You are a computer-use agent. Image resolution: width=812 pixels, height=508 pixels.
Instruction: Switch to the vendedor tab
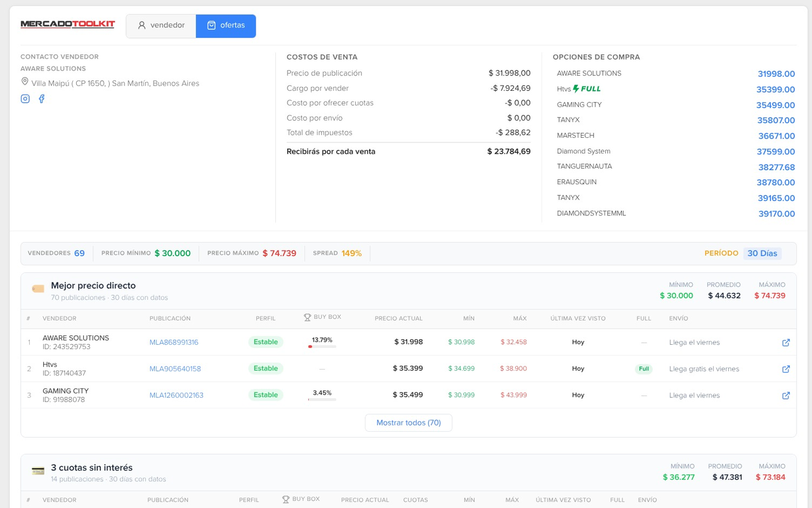click(161, 26)
